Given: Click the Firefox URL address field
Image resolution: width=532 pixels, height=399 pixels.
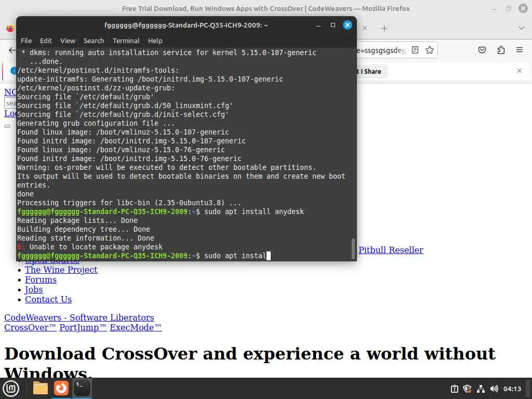Looking at the screenshot, I should [x=381, y=50].
